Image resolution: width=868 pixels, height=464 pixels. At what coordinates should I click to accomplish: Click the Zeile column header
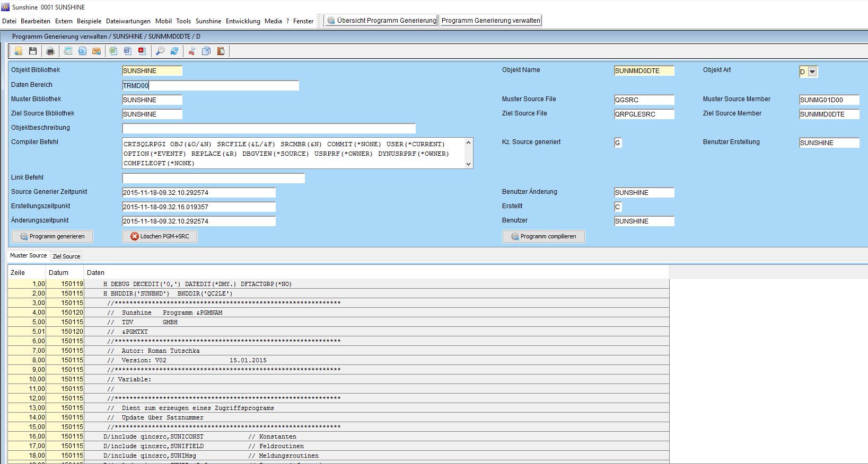[x=27, y=273]
